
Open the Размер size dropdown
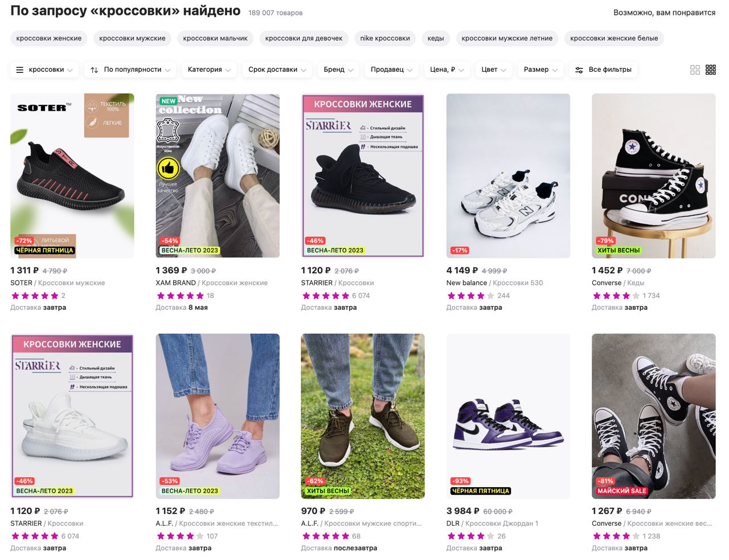click(x=540, y=70)
